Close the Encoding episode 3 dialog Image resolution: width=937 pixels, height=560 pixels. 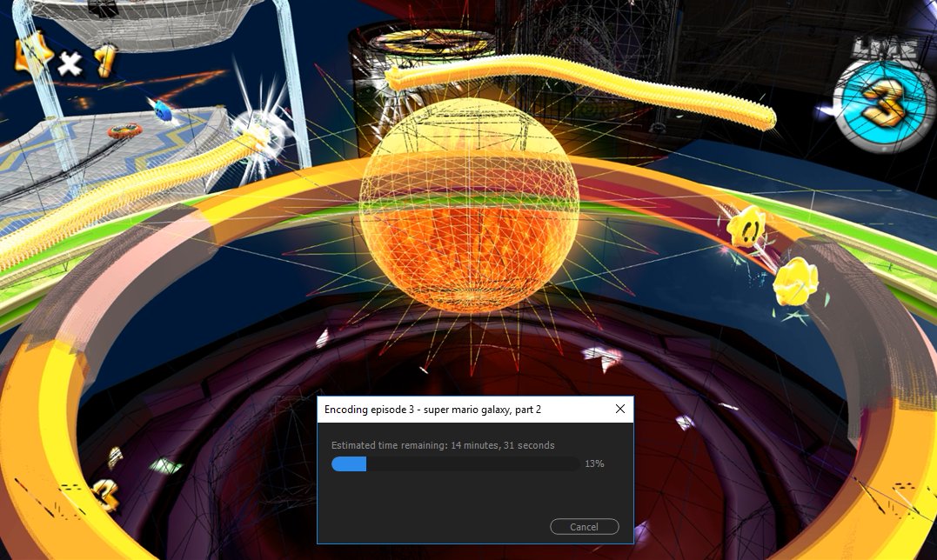[x=620, y=409]
